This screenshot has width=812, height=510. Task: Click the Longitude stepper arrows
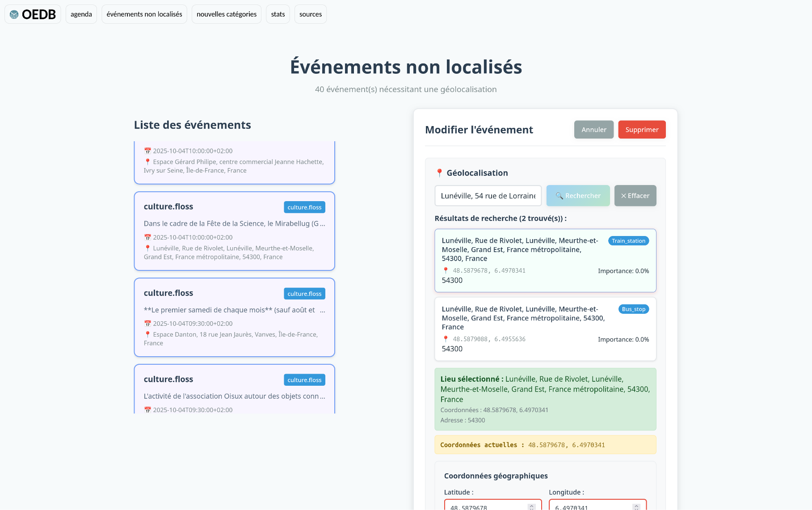click(x=636, y=507)
